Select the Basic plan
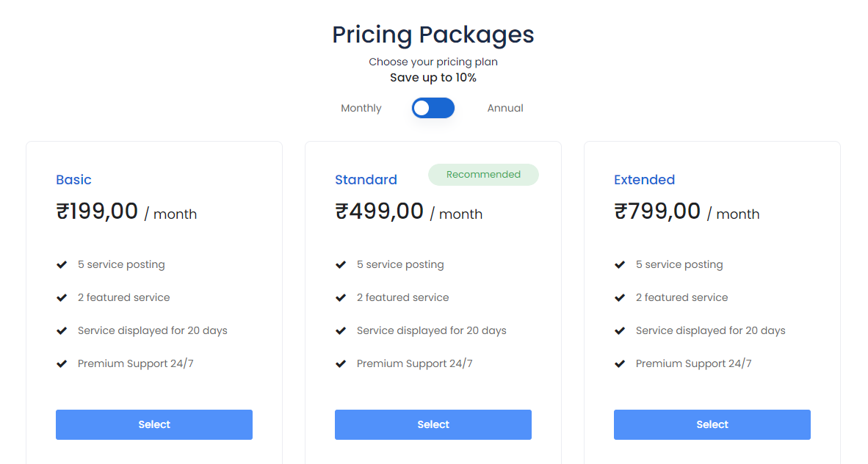 pos(154,424)
